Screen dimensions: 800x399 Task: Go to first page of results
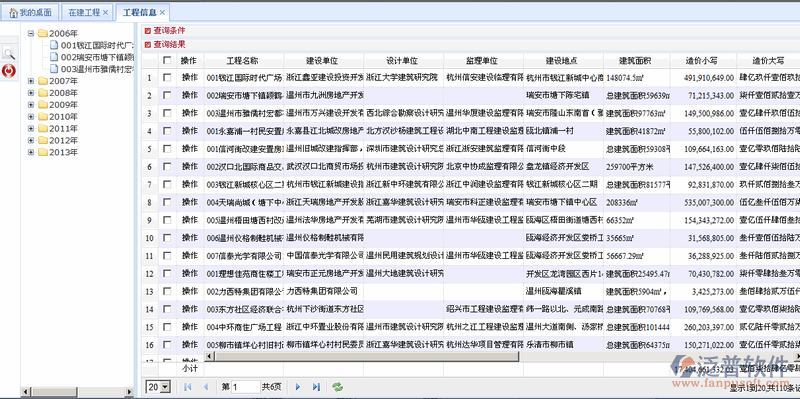coord(187,387)
